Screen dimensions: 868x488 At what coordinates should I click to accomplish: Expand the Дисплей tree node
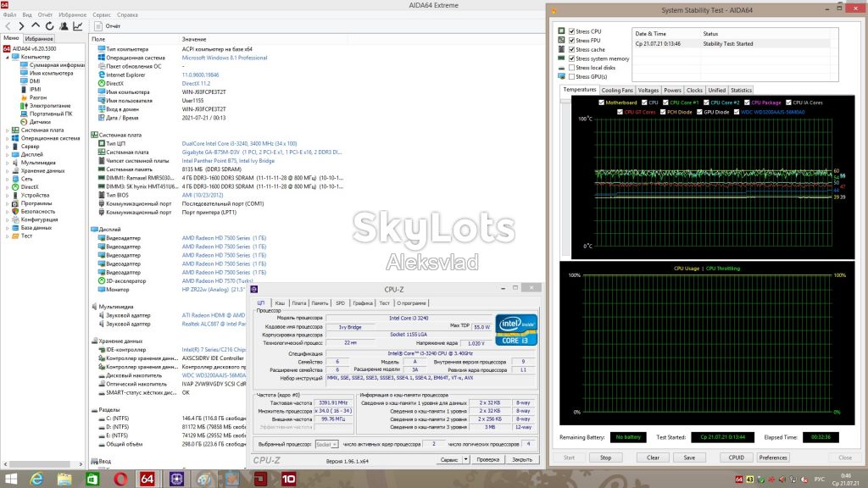8,154
